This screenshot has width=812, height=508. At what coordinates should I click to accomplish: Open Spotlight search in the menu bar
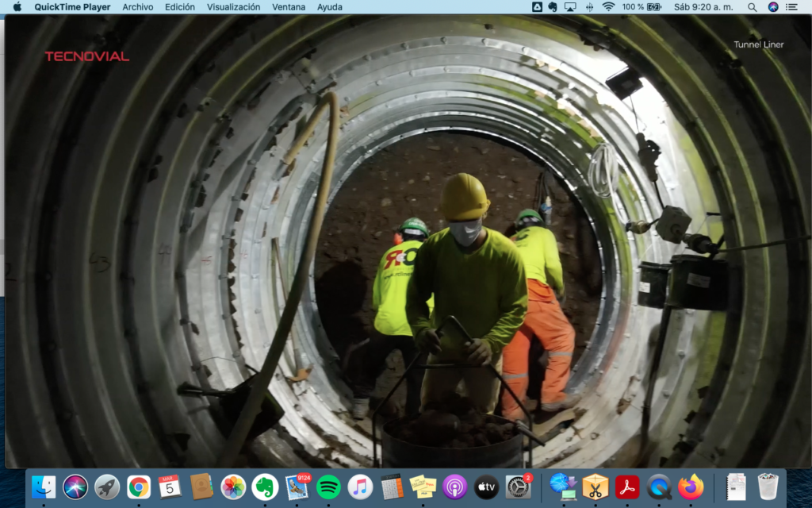[753, 6]
